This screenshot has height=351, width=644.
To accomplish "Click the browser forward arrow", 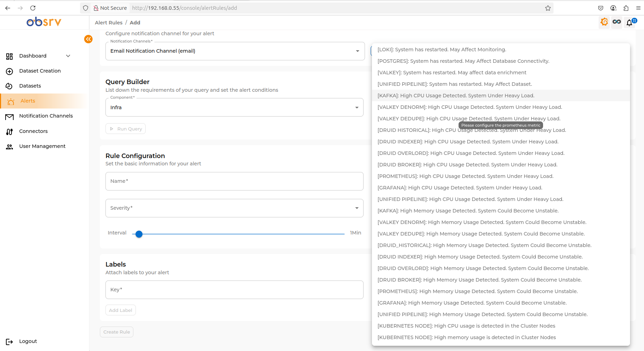I will click(20, 8).
